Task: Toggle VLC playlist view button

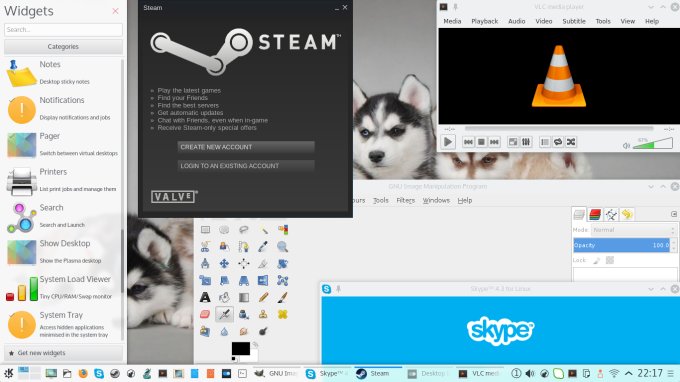Action: tap(545, 142)
